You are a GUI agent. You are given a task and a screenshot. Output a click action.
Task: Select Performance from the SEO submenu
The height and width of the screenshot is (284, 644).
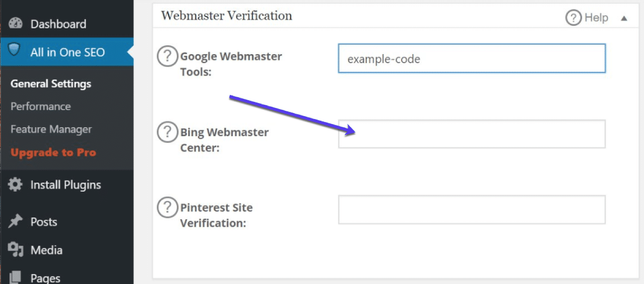pos(40,106)
